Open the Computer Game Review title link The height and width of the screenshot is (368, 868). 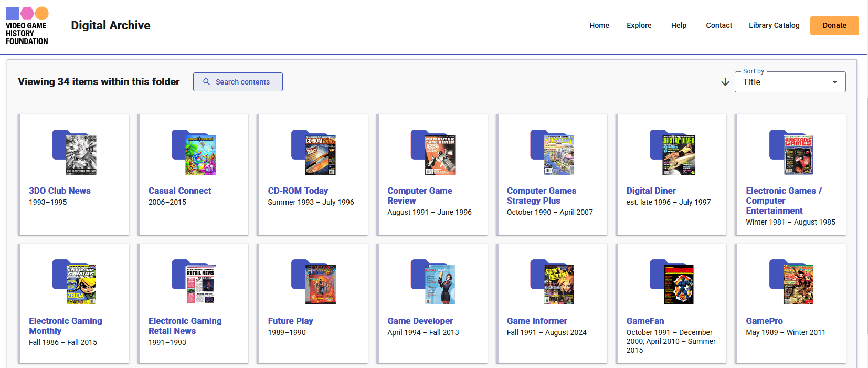420,196
